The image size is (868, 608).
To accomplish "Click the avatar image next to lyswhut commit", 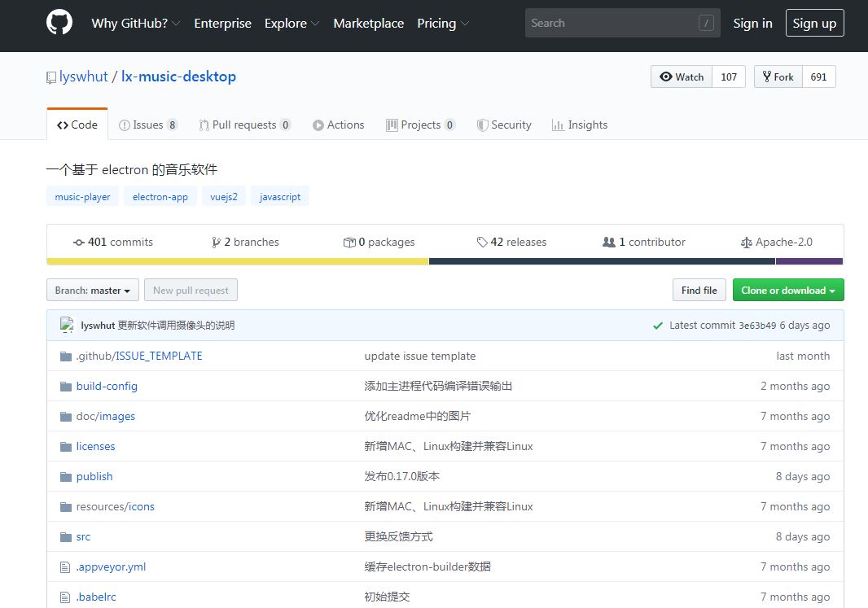I will tap(67, 325).
